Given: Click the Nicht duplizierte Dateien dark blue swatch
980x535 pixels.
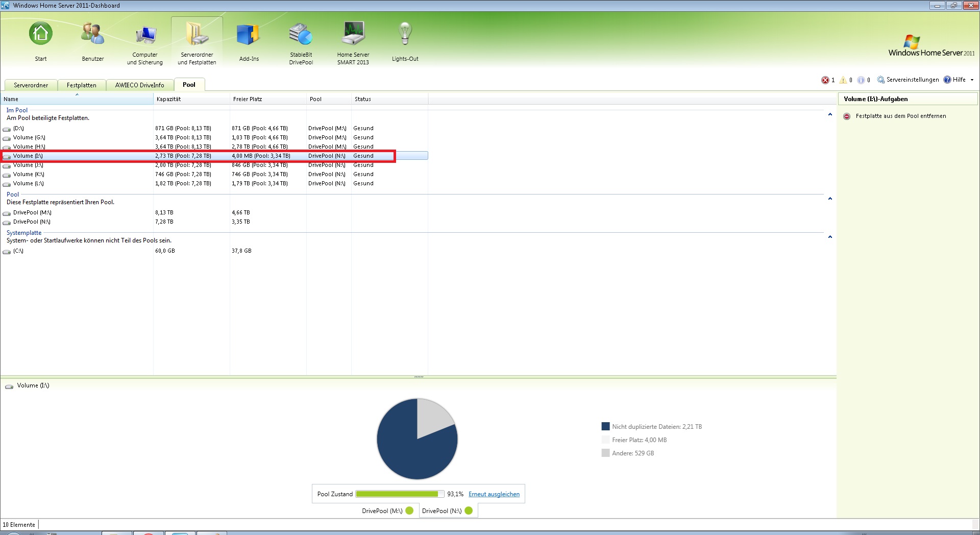Looking at the screenshot, I should click(x=605, y=426).
